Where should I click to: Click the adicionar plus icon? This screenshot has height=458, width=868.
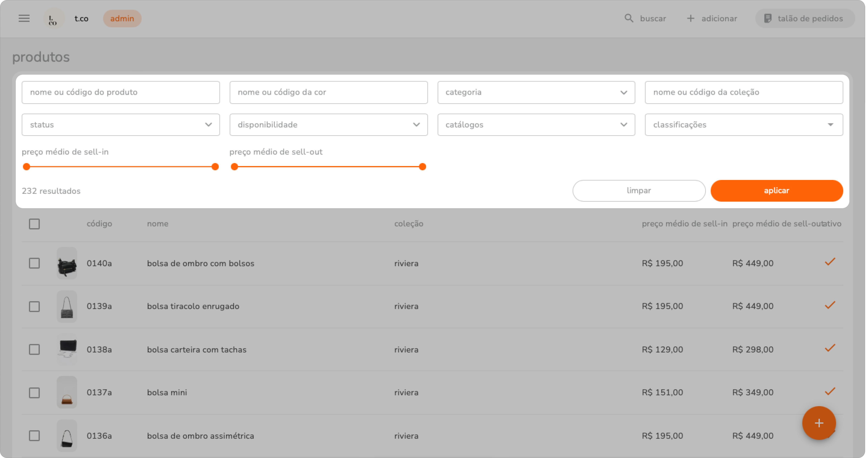(x=690, y=18)
